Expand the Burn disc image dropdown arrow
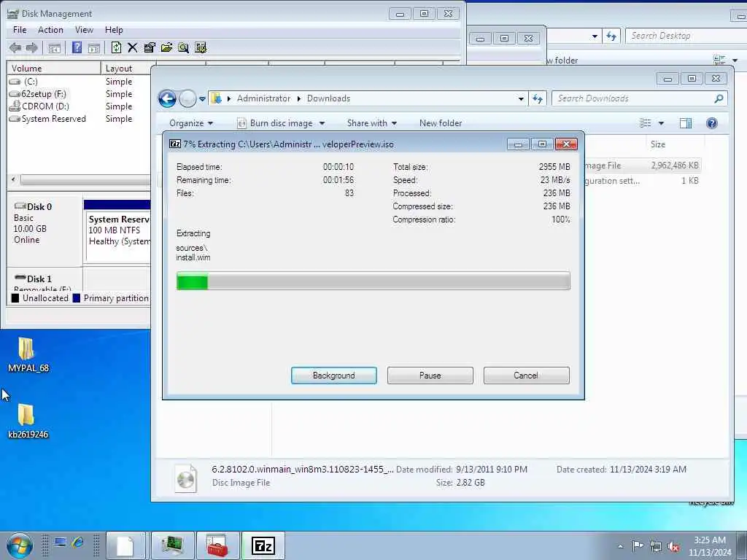This screenshot has height=560, width=747. pos(322,123)
